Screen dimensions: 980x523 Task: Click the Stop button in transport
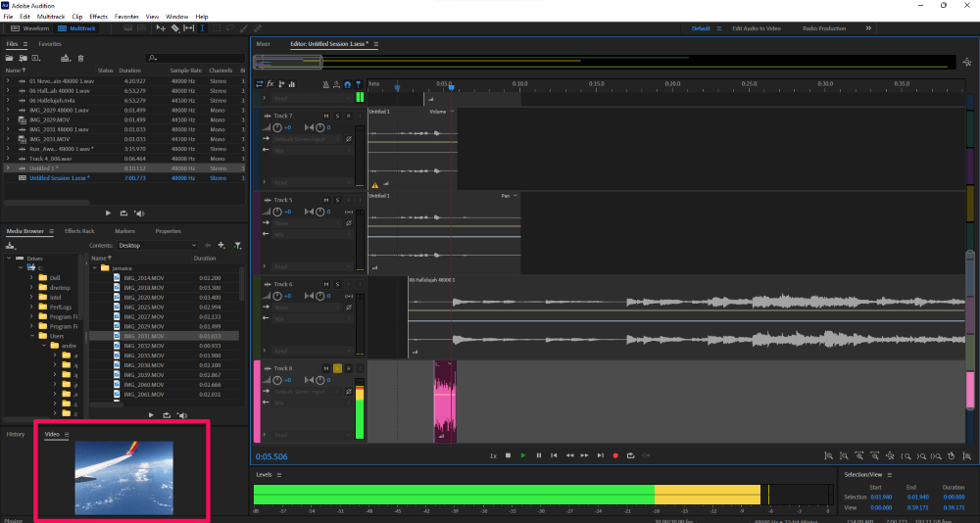[508, 455]
